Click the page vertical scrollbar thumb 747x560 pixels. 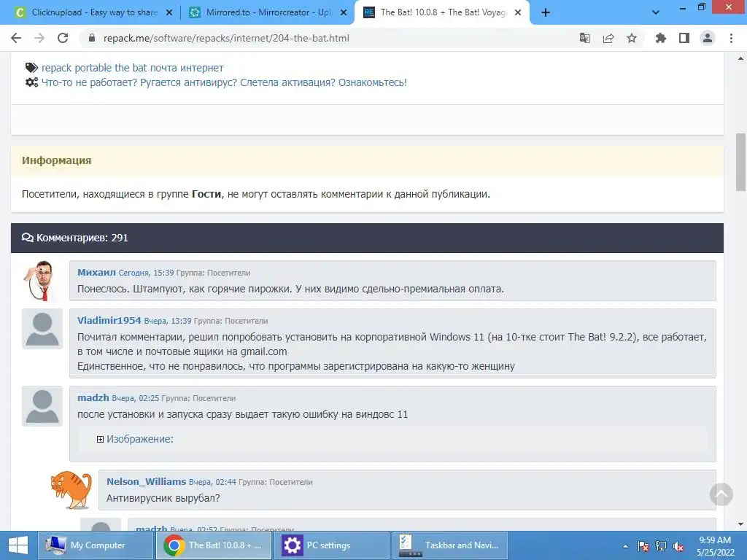coord(741,162)
